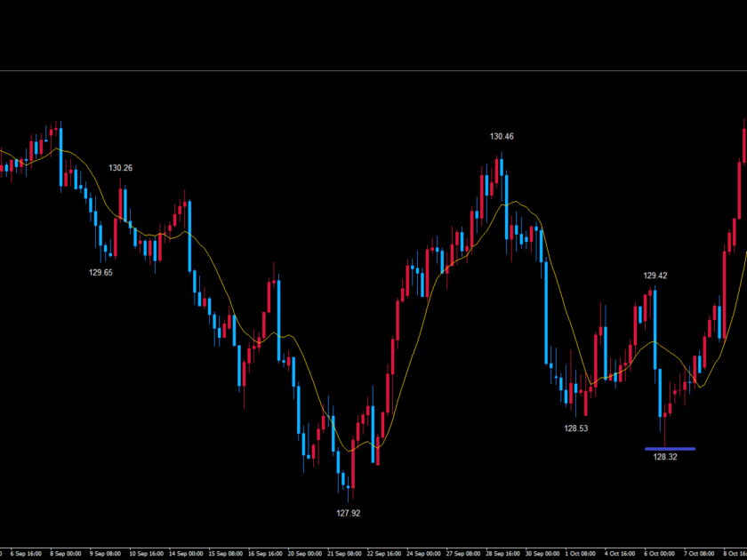Click the 127.92 swing low price label
The height and width of the screenshot is (560, 747).
tap(348, 513)
